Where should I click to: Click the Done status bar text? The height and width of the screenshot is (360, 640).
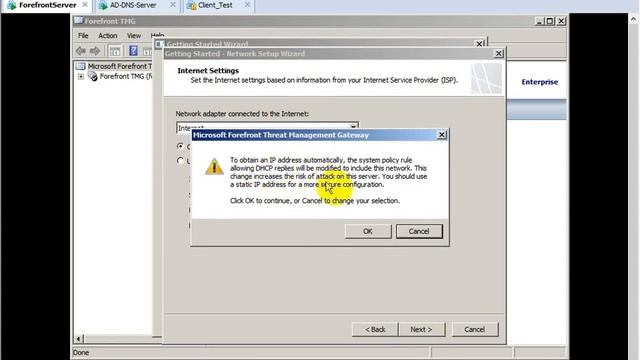tap(81, 352)
